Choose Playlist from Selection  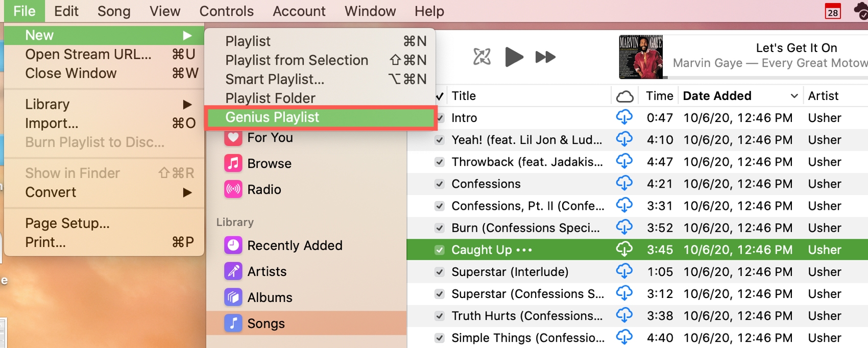(x=321, y=60)
